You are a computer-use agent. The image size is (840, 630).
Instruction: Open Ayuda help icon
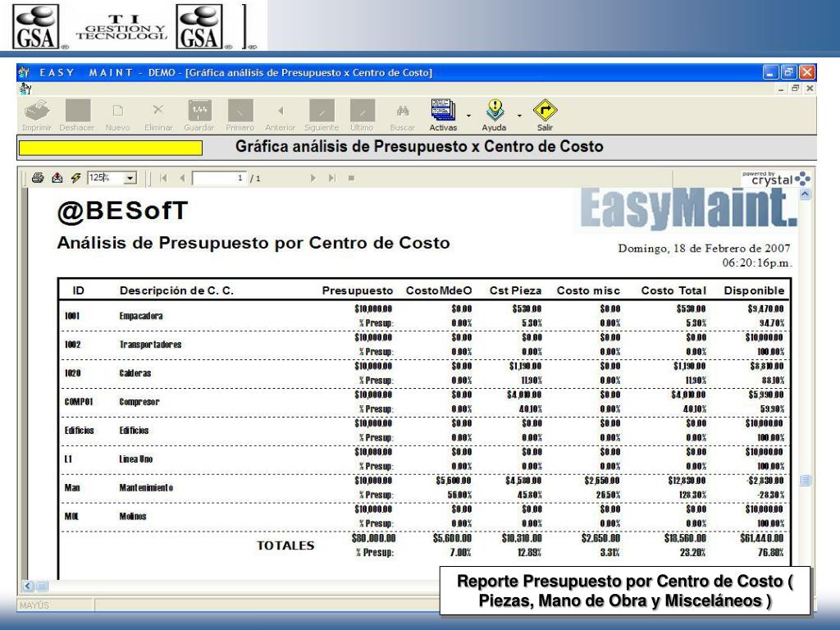click(495, 111)
